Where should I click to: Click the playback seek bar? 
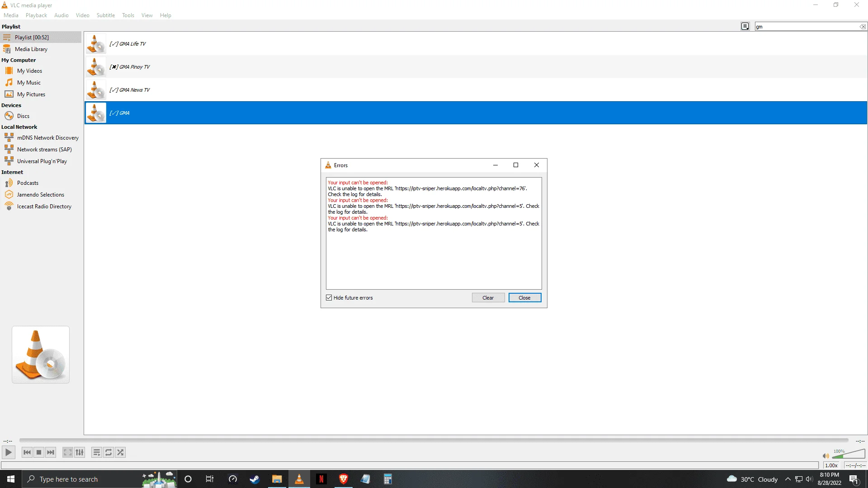(434, 440)
